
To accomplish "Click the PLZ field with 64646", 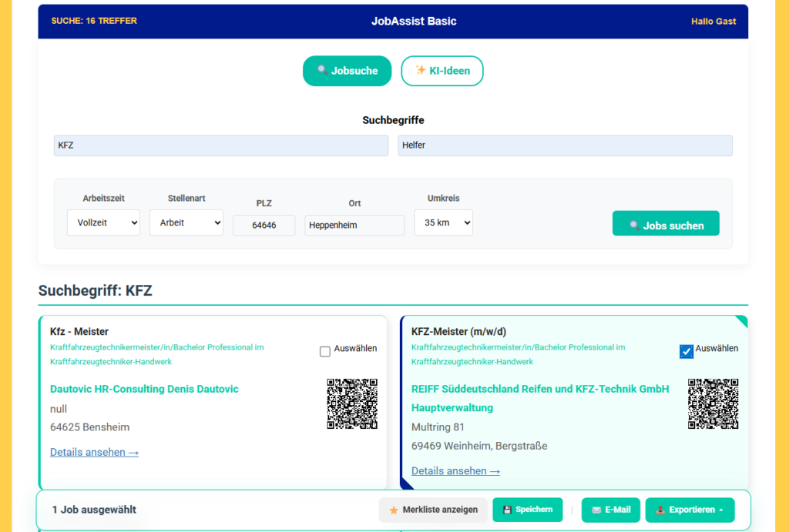I will click(264, 225).
